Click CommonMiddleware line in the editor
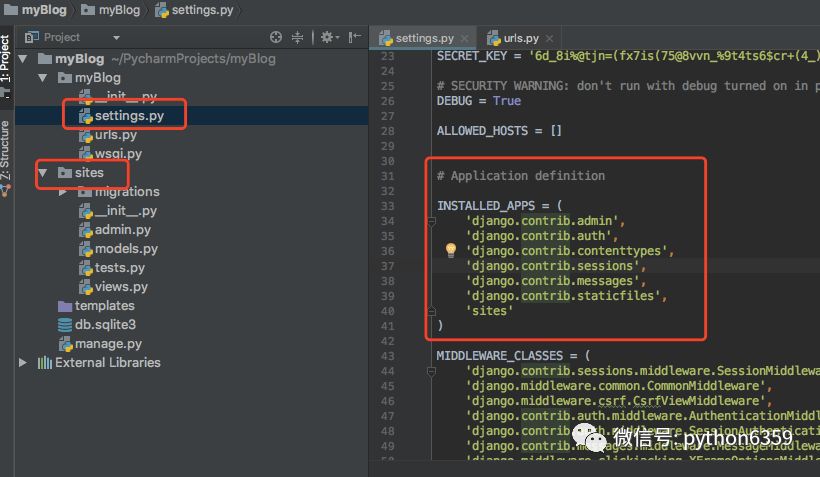820x477 pixels. (619, 386)
